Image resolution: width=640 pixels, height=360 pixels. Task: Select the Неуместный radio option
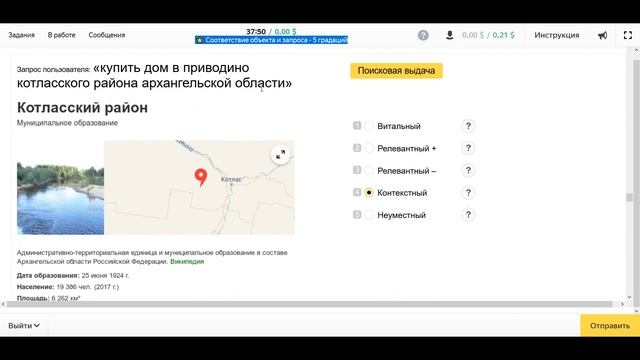369,215
